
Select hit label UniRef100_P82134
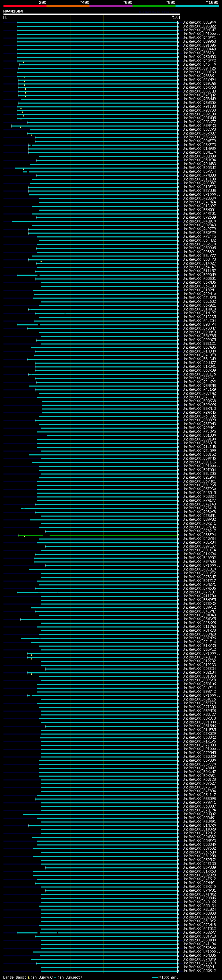pyautogui.click(x=199, y=673)
